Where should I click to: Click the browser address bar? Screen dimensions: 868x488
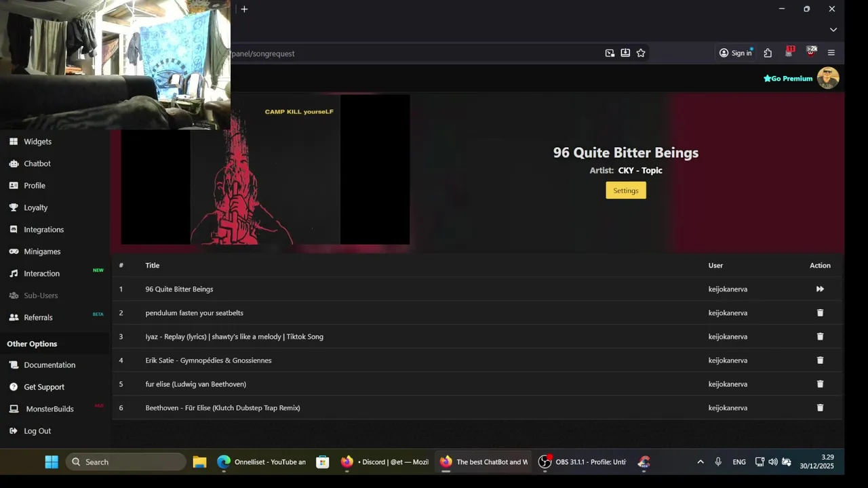pyautogui.click(x=414, y=53)
